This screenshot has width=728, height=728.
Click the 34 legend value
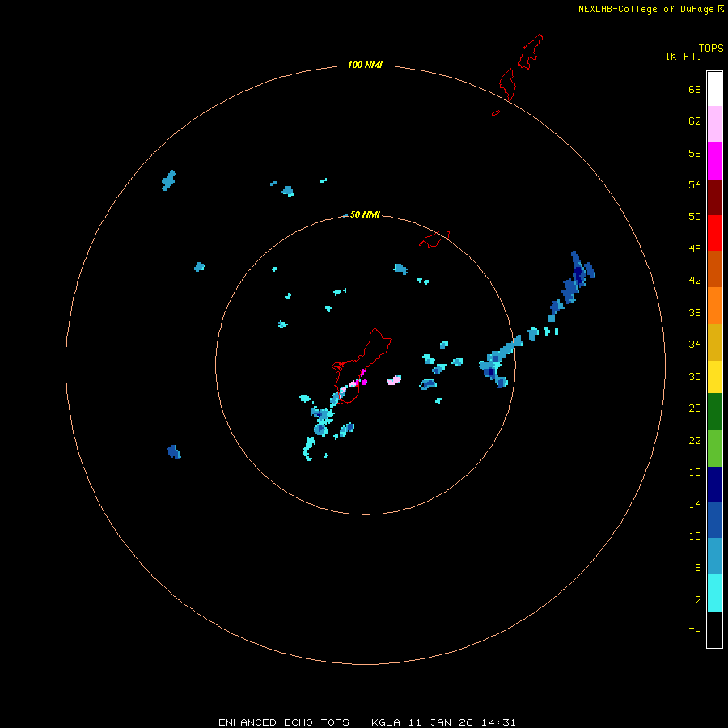695,345
